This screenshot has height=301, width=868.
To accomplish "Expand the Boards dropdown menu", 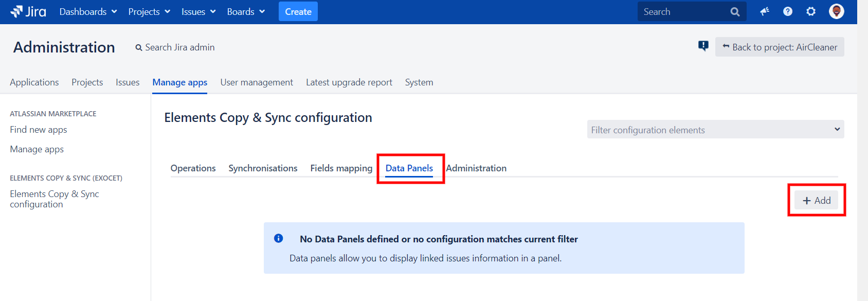I will 246,12.
